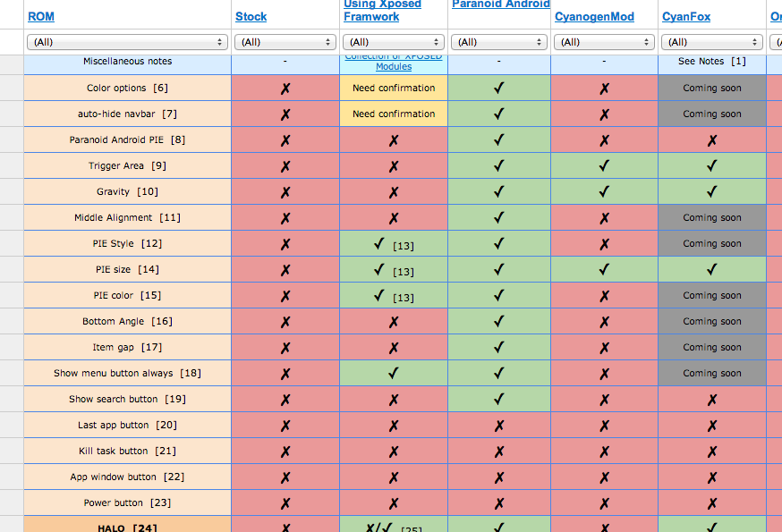Screen dimensions: 782x532
Task: Click Xposed checkmark [13] in PIE size row
Action: [x=394, y=270]
